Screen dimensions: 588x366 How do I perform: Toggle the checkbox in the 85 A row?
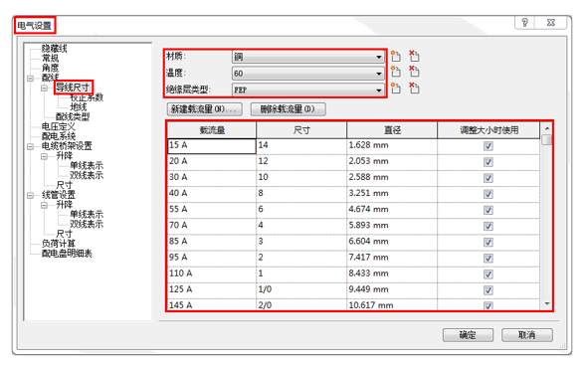pyautogui.click(x=489, y=243)
